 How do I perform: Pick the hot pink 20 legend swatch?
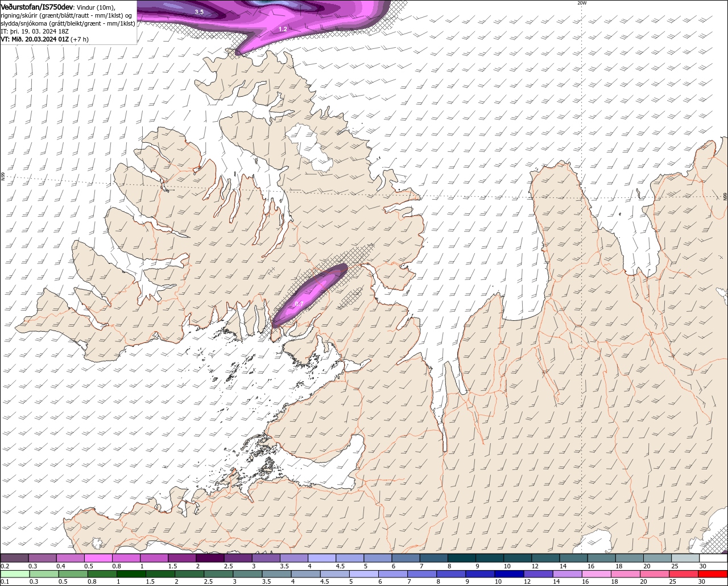(655, 574)
